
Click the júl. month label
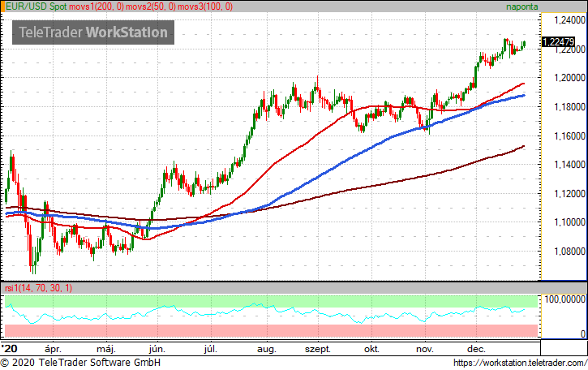point(210,350)
